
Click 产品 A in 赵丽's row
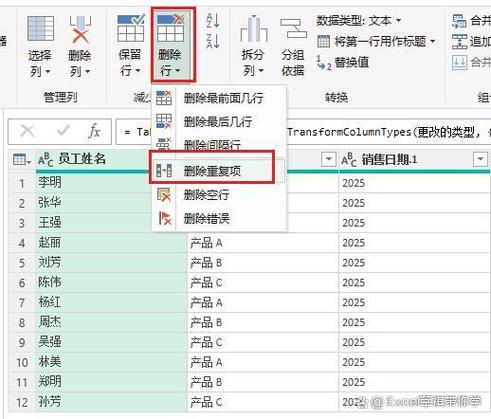(x=206, y=243)
